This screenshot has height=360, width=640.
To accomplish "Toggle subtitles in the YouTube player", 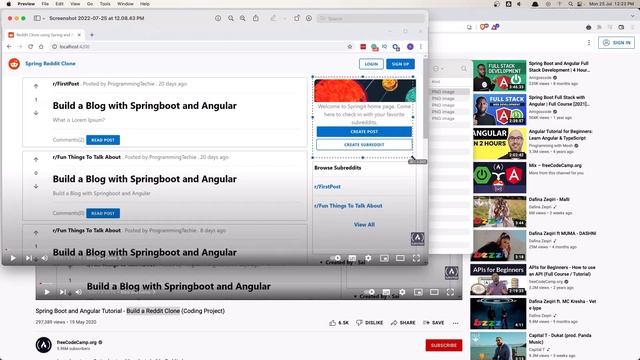I will pos(386,292).
